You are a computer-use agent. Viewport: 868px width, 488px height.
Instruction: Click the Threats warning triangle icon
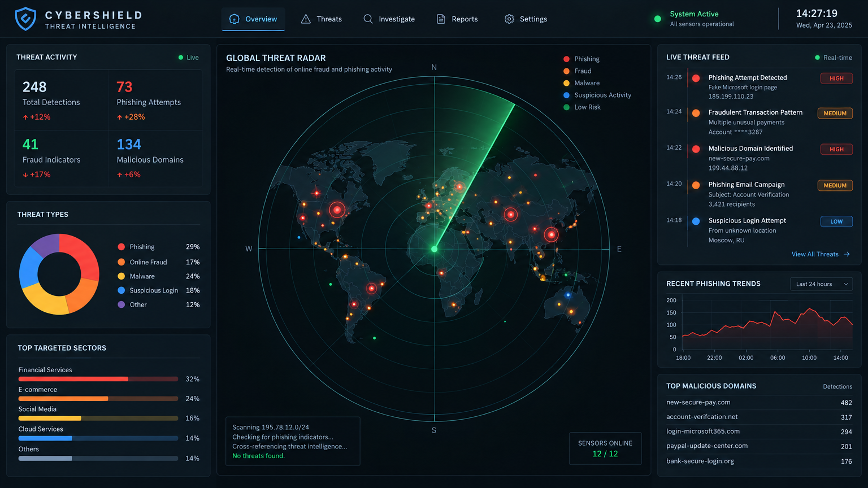[306, 19]
